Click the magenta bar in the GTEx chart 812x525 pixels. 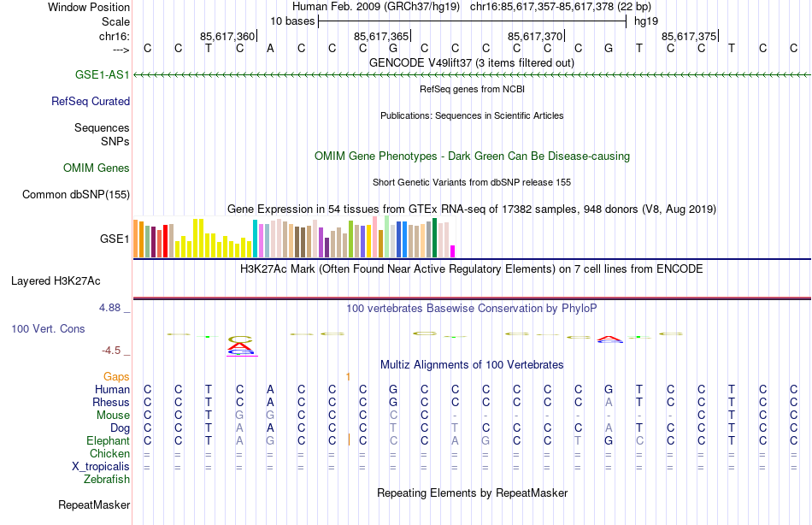(453, 251)
